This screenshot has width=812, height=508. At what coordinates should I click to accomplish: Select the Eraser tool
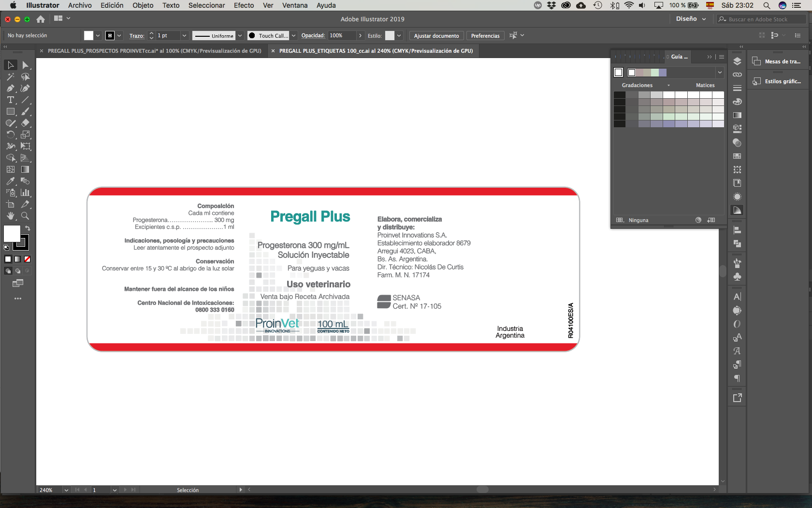click(25, 123)
